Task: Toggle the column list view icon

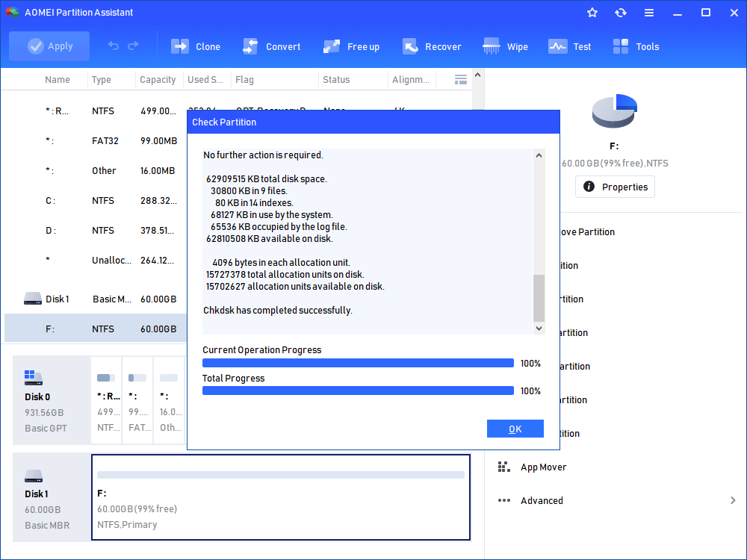Action: click(x=461, y=79)
